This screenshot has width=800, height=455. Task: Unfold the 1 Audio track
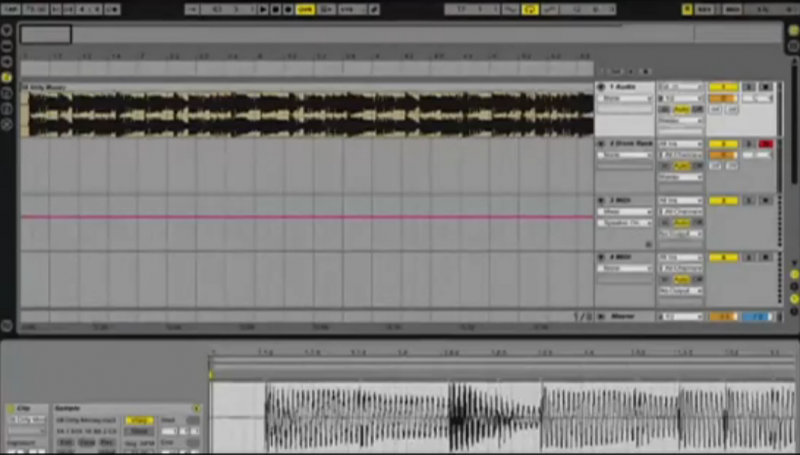[x=601, y=87]
